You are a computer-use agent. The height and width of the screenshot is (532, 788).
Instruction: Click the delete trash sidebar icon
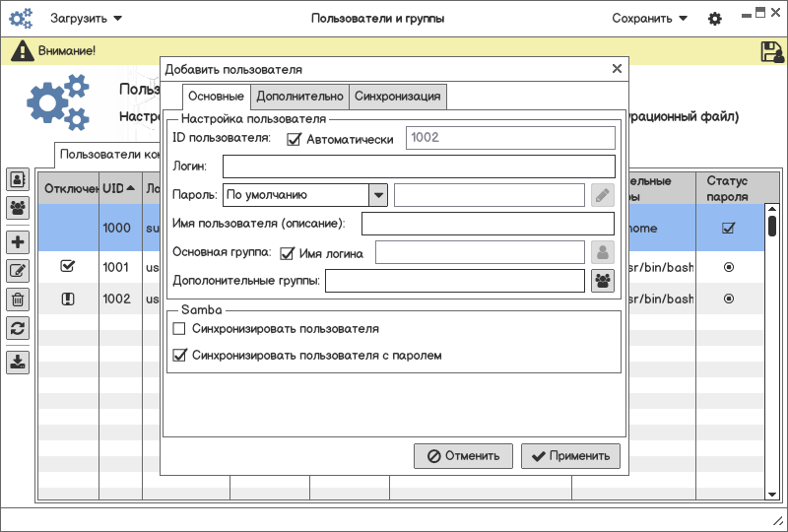(18, 299)
